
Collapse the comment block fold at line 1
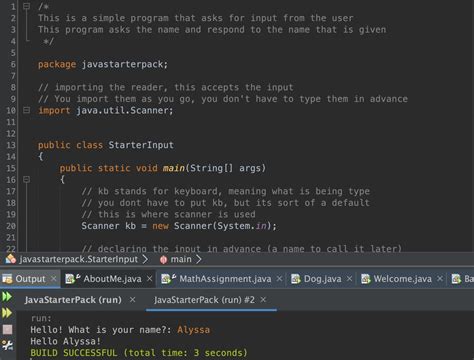[26, 6]
